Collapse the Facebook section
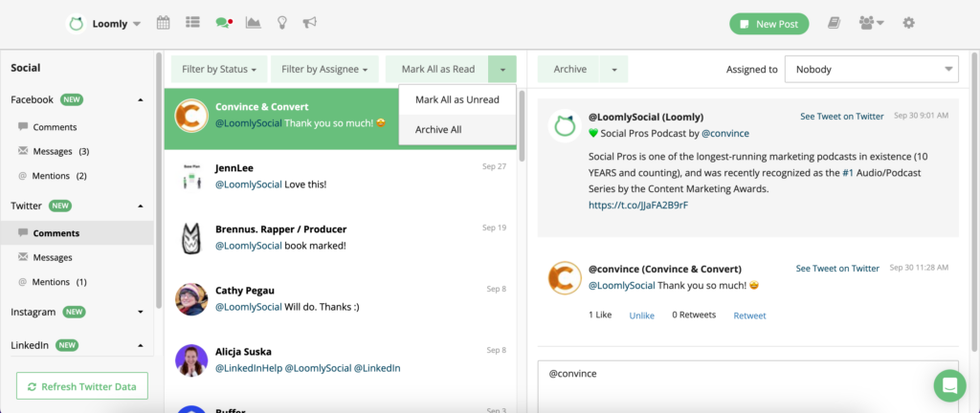Viewport: 980px width, 413px height. 141,99
